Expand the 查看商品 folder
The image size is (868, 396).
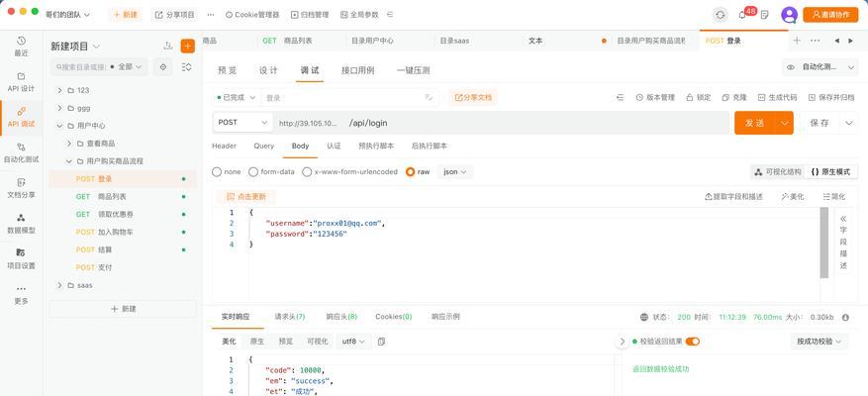click(69, 144)
